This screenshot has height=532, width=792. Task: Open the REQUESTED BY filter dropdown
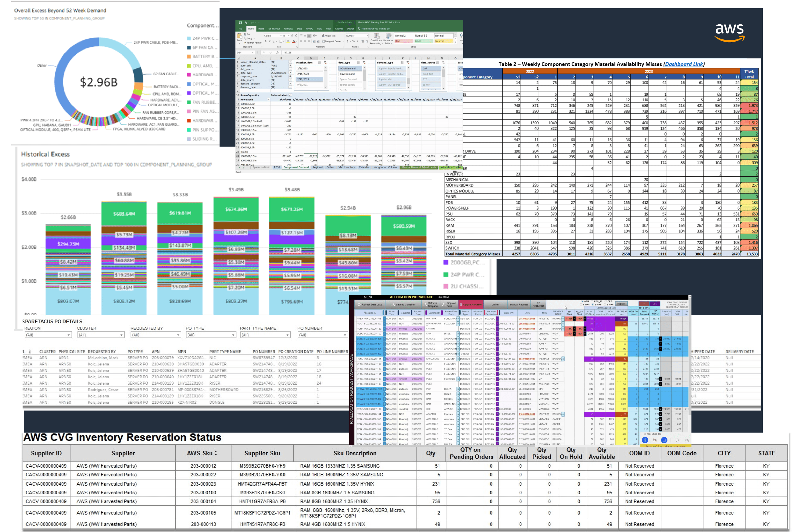(x=156, y=335)
